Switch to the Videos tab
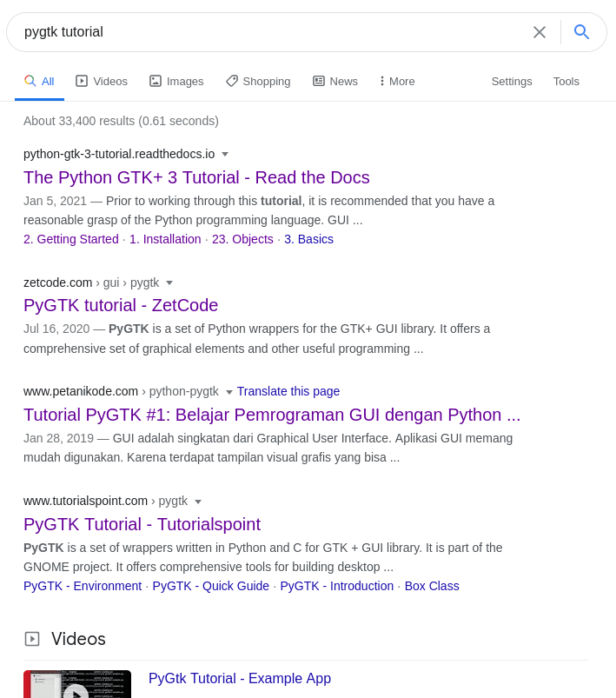Viewport: 616px width, 698px height. click(x=102, y=81)
